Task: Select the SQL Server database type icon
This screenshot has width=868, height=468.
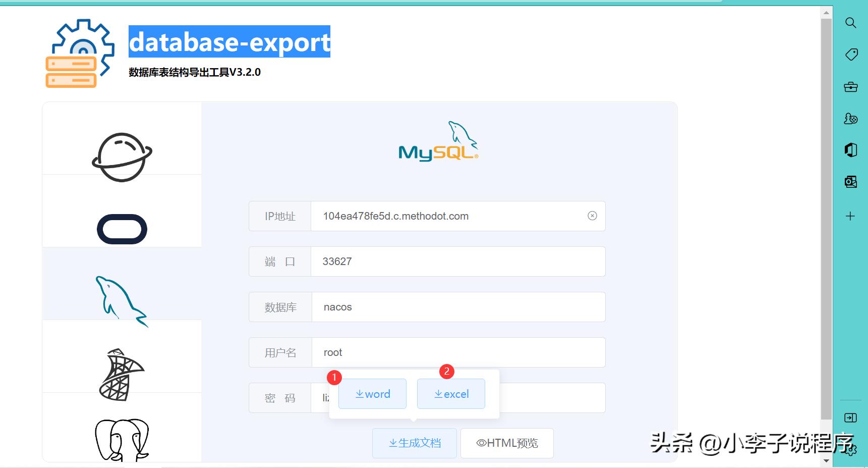Action: [122, 375]
